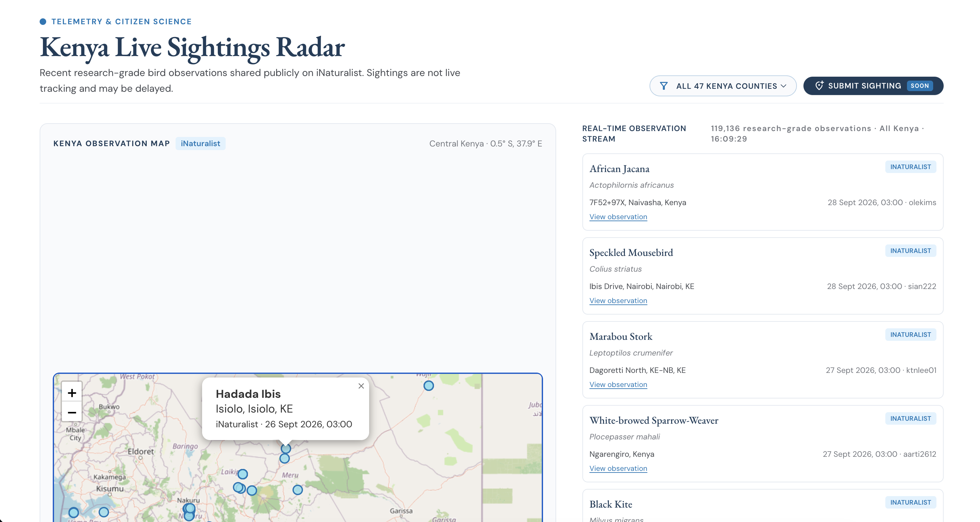Click the INATURALIST tag on White-browed Sparrow-Weaver card
The image size is (980, 522).
pyautogui.click(x=910, y=418)
